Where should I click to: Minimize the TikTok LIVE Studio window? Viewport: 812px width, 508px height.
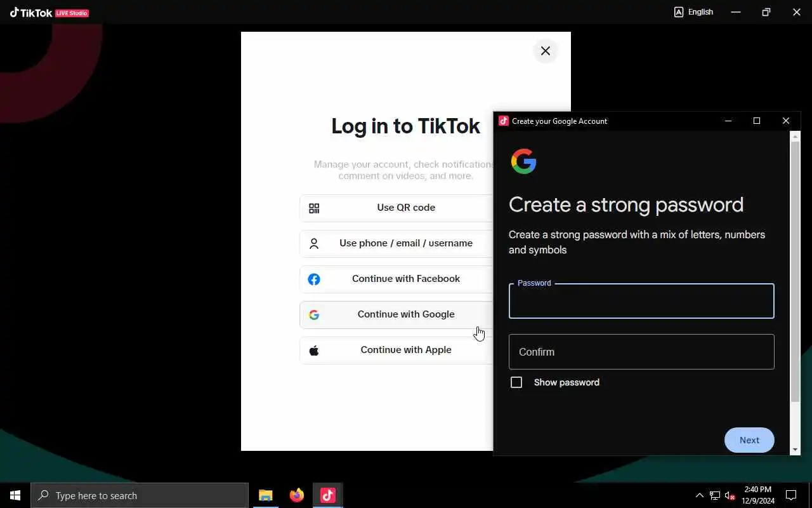coord(736,12)
